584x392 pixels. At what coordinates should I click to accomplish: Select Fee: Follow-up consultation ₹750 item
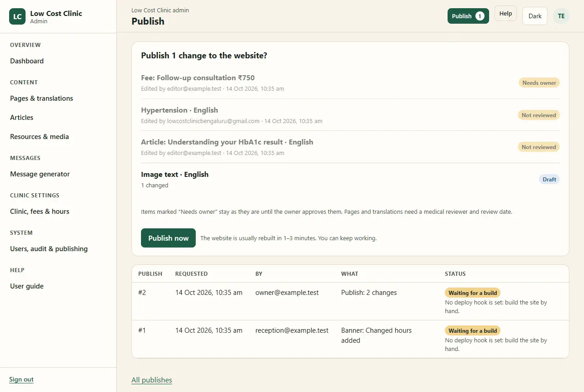tap(350, 83)
